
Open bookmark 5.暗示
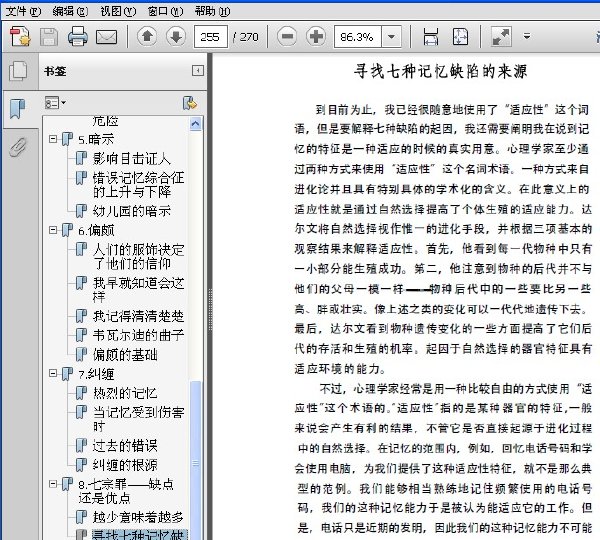click(x=96, y=139)
